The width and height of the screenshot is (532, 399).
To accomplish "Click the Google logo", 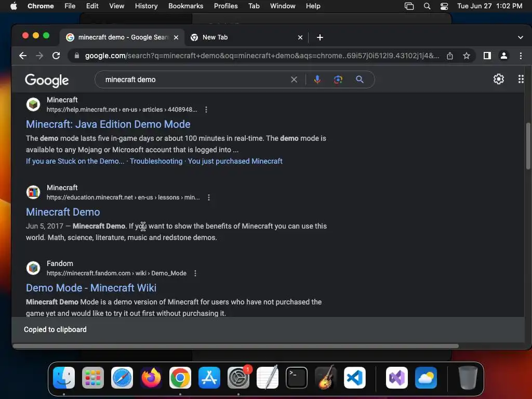I will (x=47, y=80).
